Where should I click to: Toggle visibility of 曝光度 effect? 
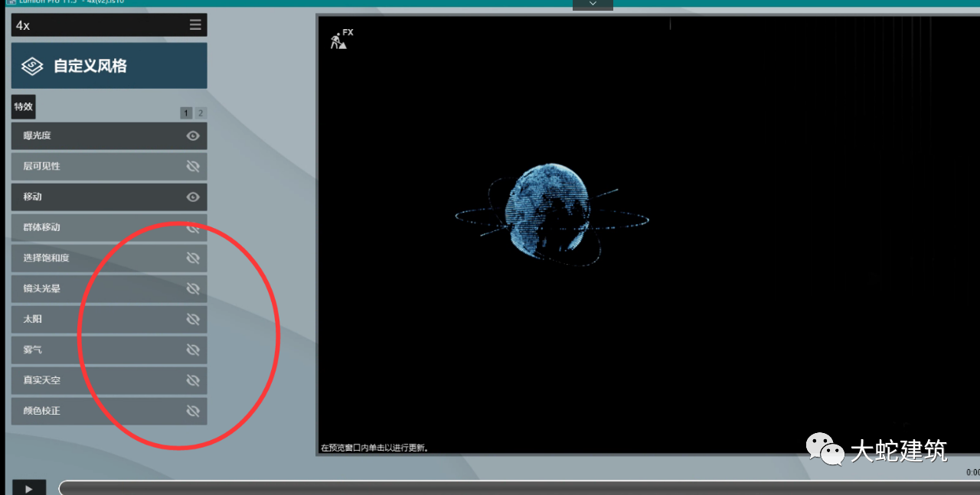tap(193, 135)
